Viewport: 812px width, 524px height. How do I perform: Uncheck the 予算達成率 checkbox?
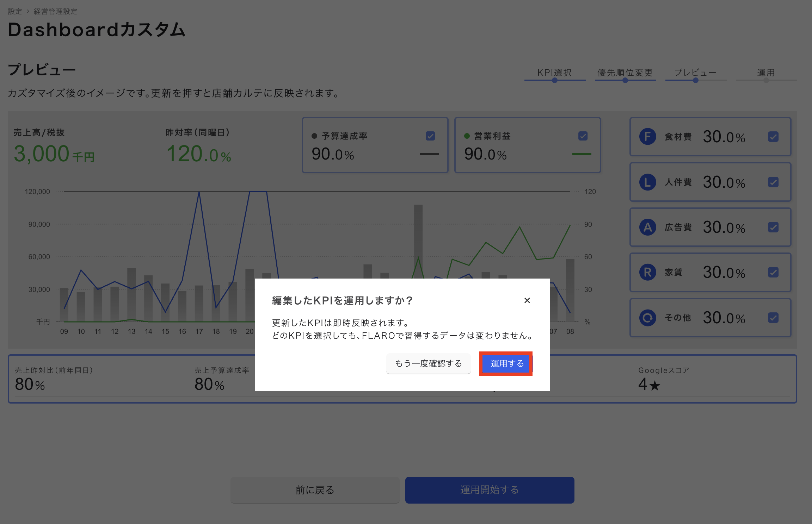tap(430, 136)
